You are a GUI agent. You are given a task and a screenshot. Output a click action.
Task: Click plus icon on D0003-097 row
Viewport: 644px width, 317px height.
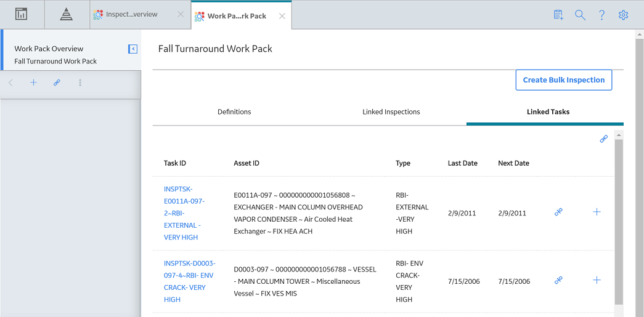597,281
